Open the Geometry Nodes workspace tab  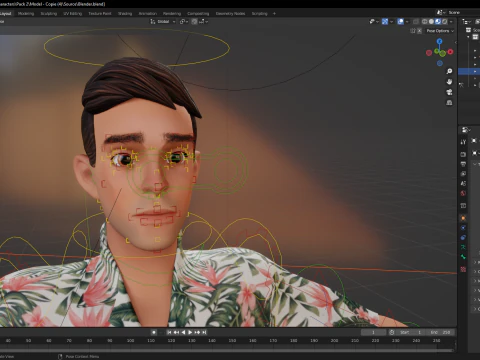(x=230, y=14)
